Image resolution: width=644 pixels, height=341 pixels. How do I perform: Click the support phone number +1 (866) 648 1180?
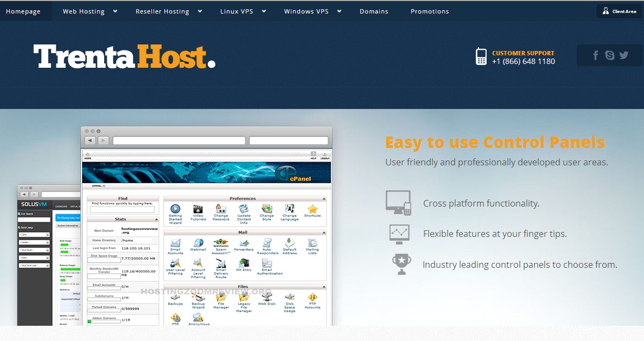(523, 62)
